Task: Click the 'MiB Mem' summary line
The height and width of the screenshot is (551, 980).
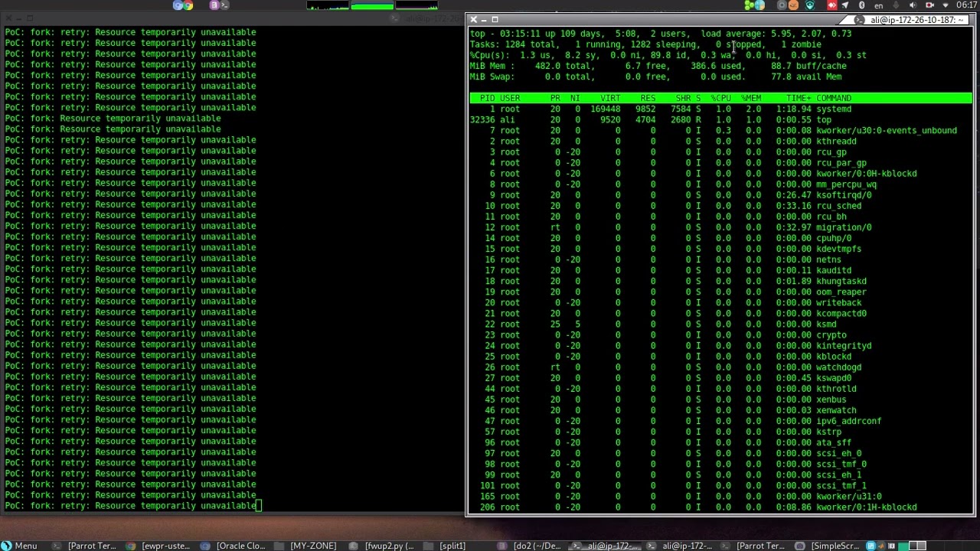Action: pyautogui.click(x=658, y=66)
